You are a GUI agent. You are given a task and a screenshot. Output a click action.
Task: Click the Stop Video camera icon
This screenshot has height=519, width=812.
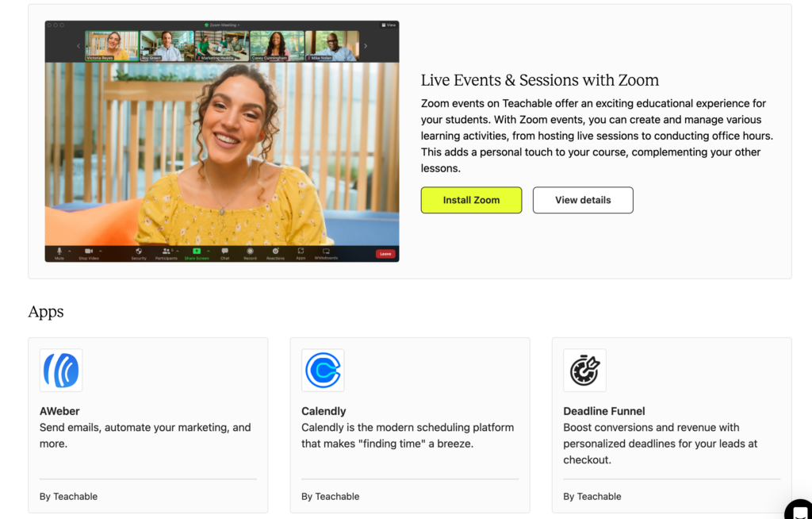pos(89,251)
